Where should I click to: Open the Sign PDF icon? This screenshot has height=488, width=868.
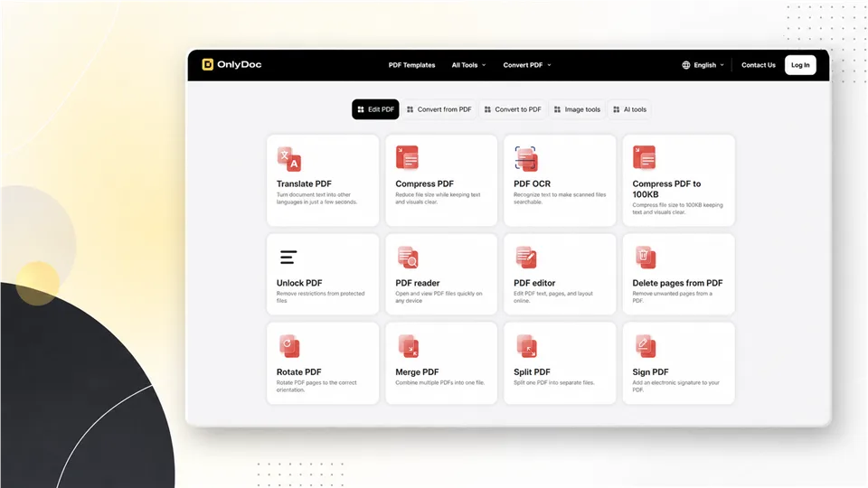(646, 346)
